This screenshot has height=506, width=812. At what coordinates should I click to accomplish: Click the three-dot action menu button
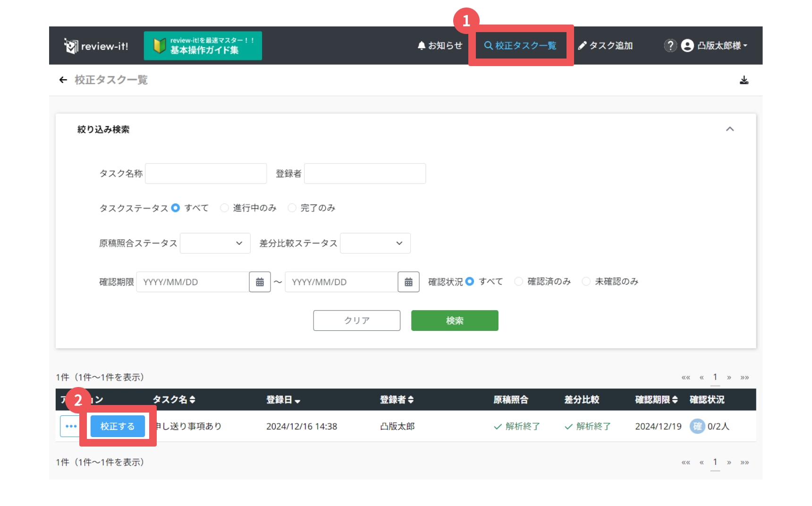pos(71,426)
